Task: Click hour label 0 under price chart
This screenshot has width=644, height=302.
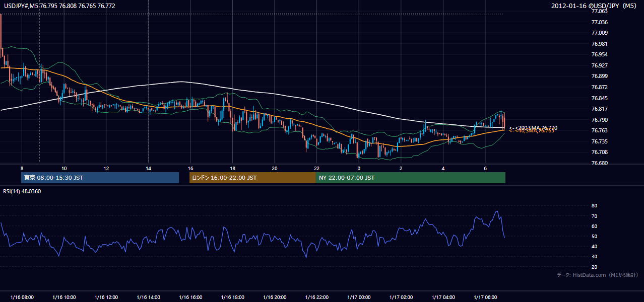Action: coord(359,168)
